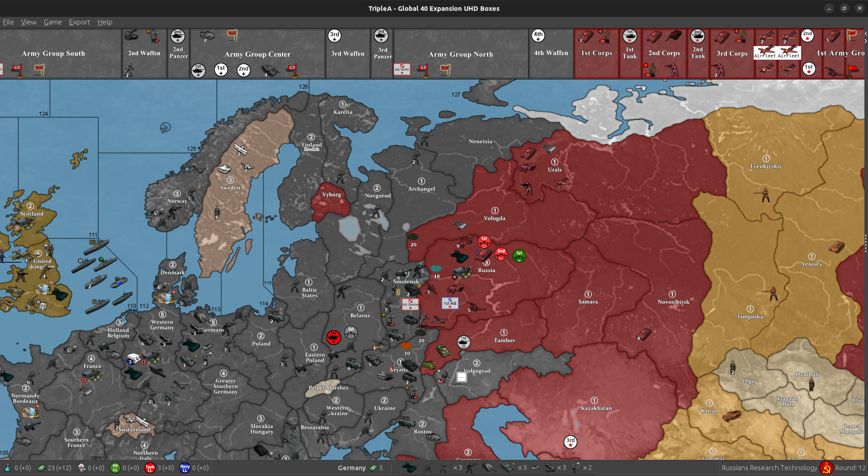Image resolution: width=868 pixels, height=476 pixels.
Task: Select the 2nd Panzer tank token
Action: [178, 36]
